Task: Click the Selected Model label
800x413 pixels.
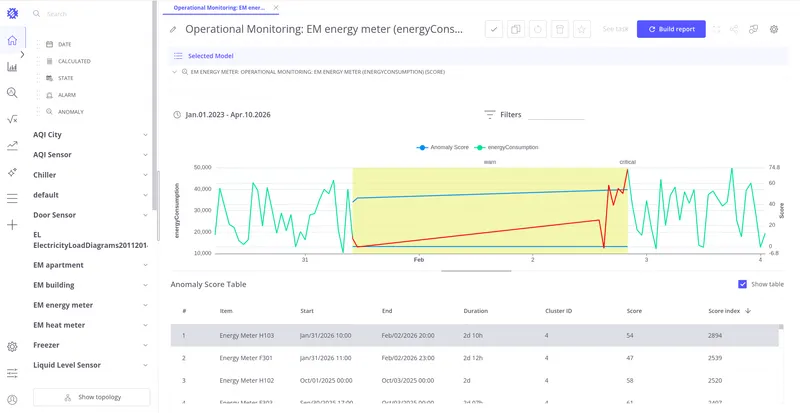Action: (211, 56)
